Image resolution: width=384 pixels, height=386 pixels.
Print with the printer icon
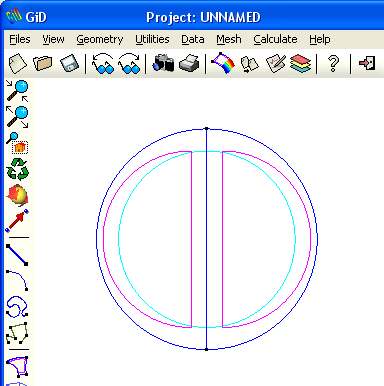coord(189,63)
